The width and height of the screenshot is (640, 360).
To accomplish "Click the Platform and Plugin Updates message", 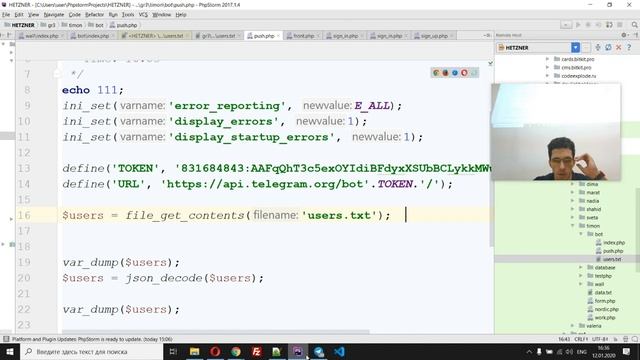I will click(92, 339).
